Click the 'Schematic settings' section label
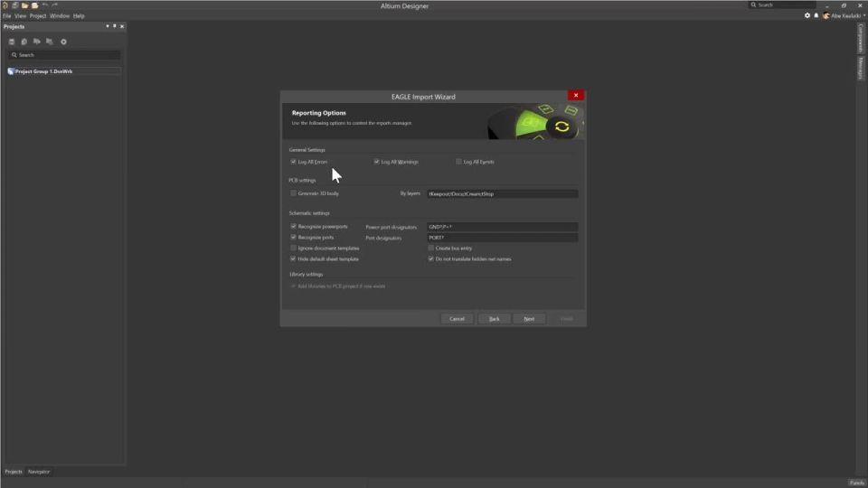868x488 pixels. pyautogui.click(x=309, y=213)
